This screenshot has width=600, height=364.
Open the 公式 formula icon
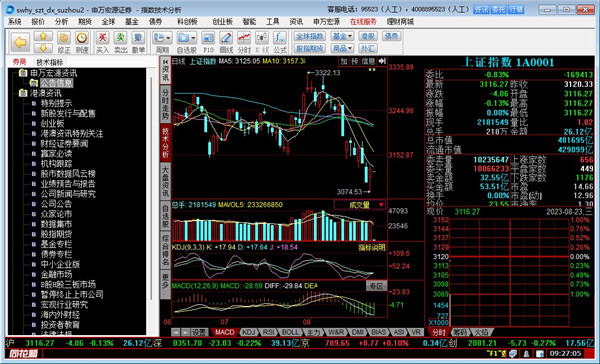pos(280,42)
